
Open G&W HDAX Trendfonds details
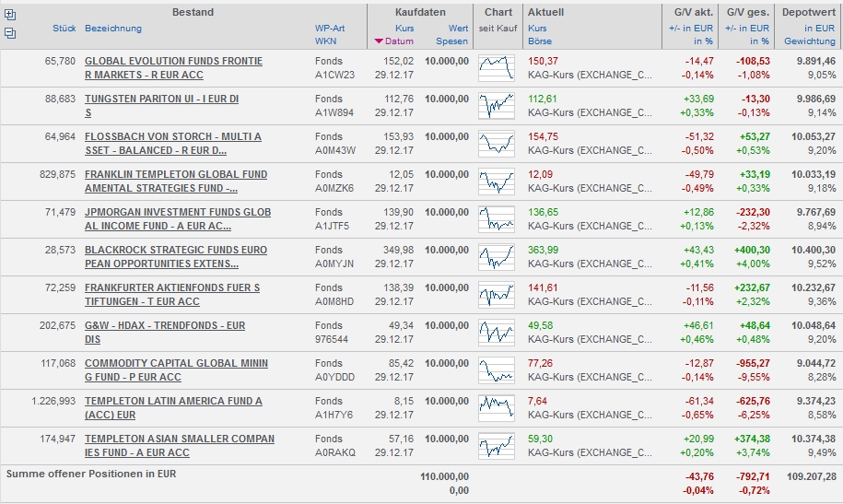pyautogui.click(x=165, y=332)
